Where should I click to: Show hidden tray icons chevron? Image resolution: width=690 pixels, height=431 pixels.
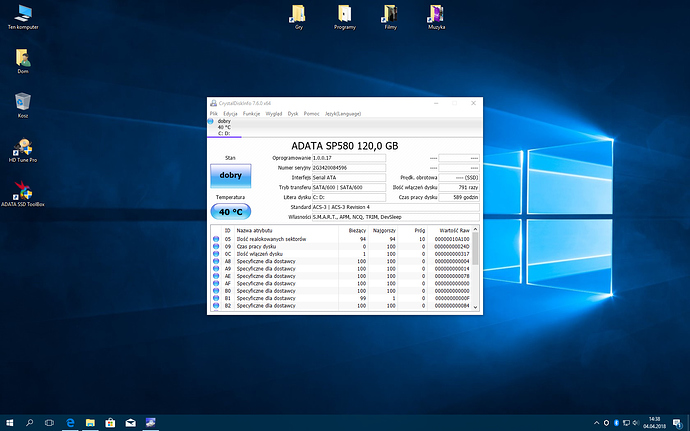(x=596, y=423)
